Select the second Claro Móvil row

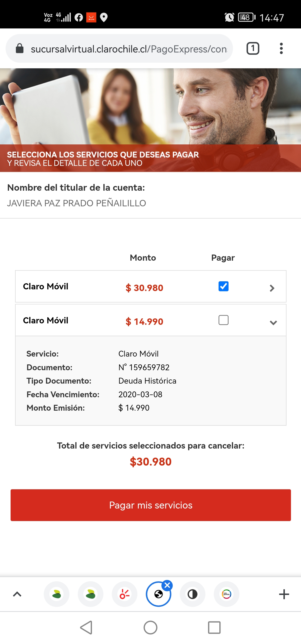(151, 320)
